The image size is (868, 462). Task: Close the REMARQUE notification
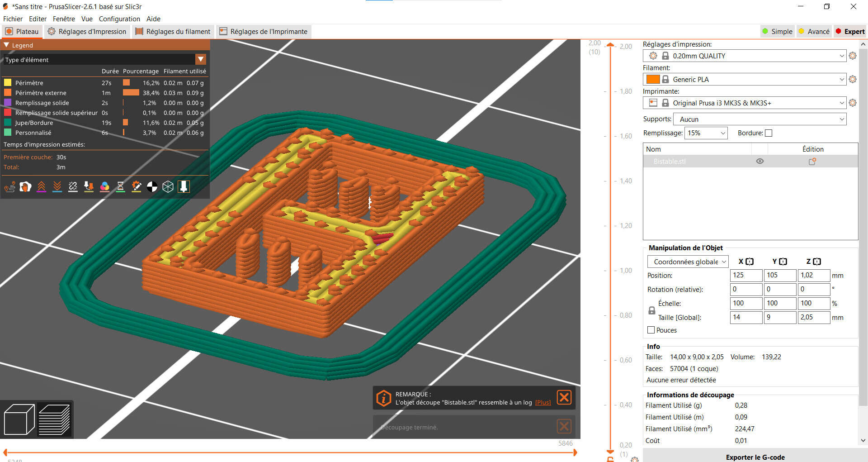564,397
